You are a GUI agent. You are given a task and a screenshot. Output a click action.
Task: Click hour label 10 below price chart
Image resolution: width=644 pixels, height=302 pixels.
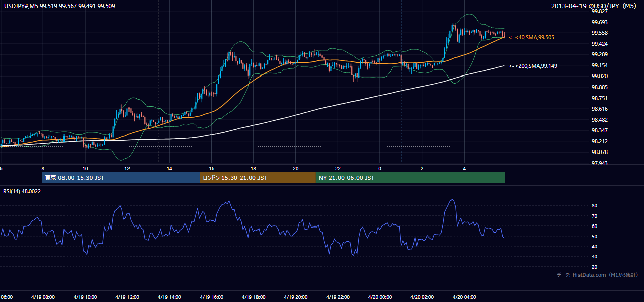click(85, 168)
